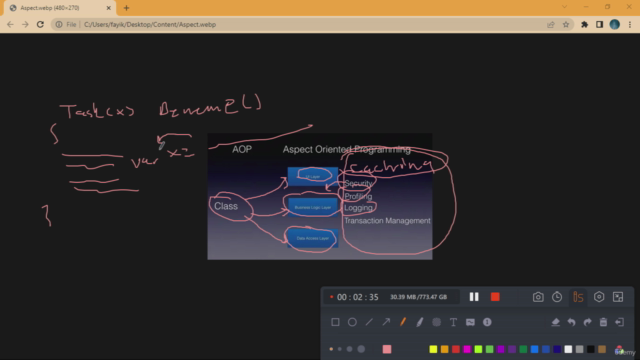Open the current pink color swatch
The height and width of the screenshot is (360, 640).
(387, 349)
